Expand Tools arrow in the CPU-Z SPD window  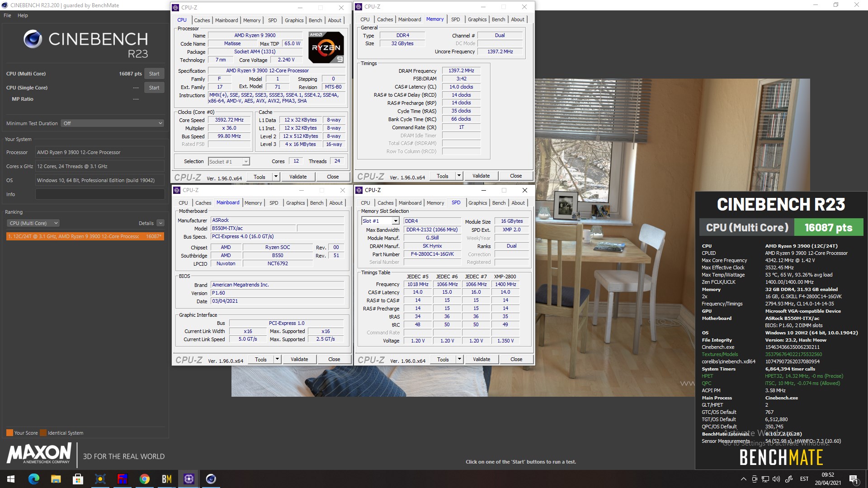[x=459, y=359]
